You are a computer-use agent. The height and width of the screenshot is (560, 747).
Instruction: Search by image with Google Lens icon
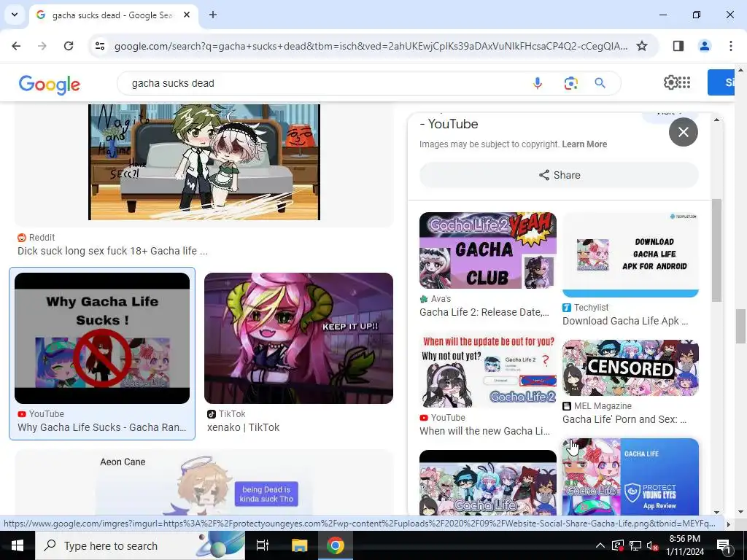570,83
